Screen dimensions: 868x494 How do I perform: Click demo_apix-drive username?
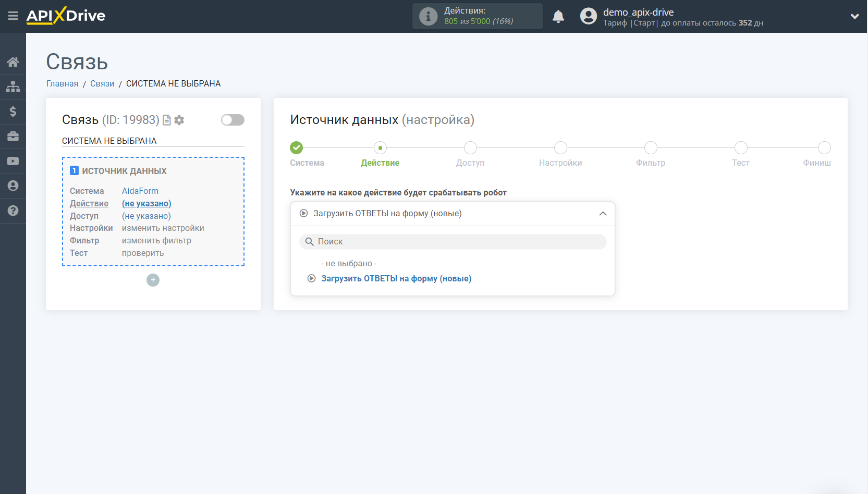[x=638, y=12]
